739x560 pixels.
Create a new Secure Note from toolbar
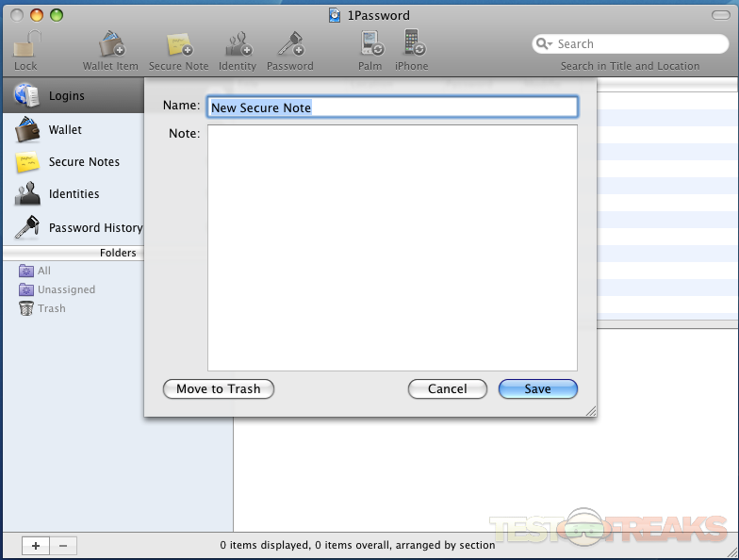(178, 44)
